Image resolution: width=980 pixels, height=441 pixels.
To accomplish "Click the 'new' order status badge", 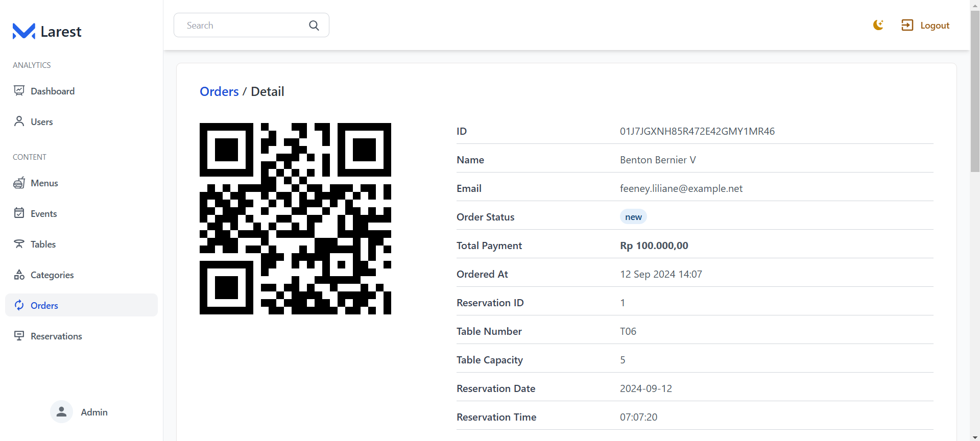I will [x=633, y=217].
